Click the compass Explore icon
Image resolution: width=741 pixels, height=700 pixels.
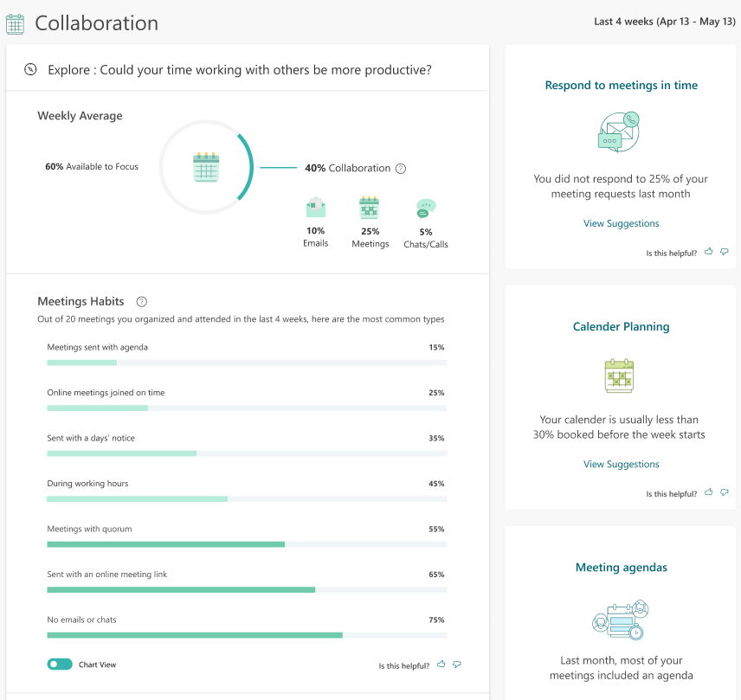click(30, 69)
